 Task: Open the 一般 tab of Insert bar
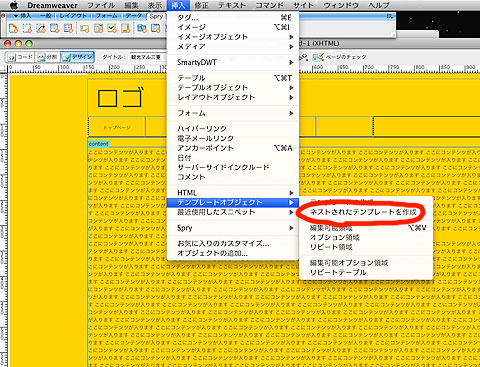point(46,16)
